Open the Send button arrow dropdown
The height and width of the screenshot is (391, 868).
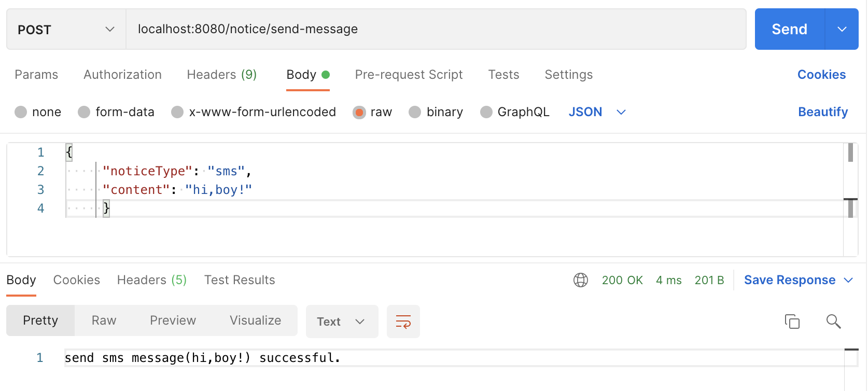842,30
